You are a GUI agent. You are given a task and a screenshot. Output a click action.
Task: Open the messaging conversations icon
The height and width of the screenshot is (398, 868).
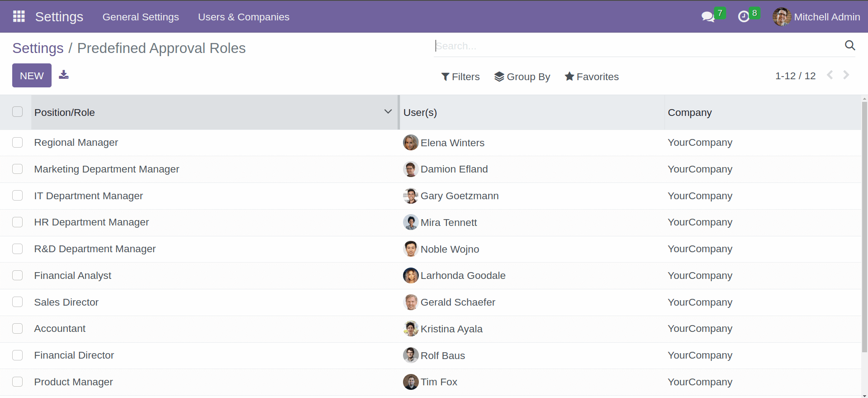[x=708, y=16]
